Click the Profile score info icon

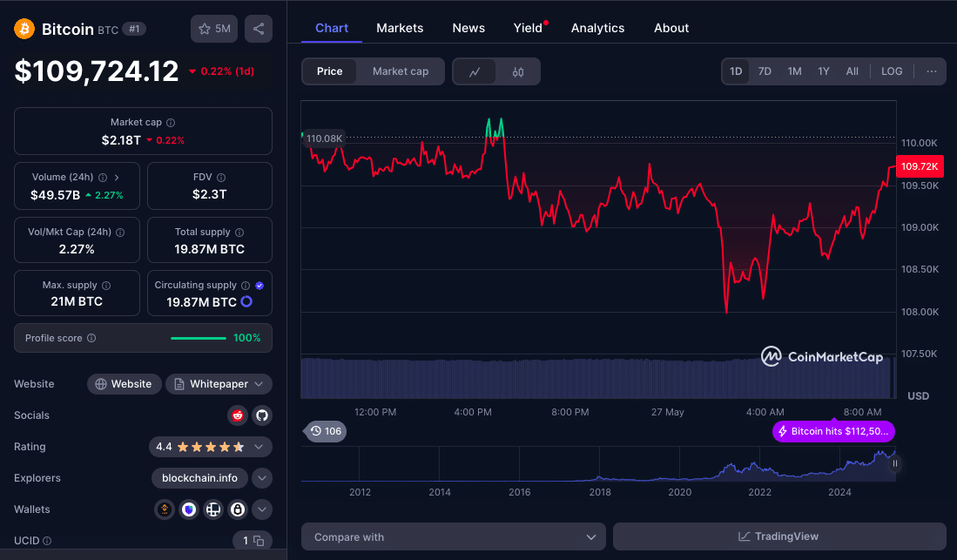91,338
